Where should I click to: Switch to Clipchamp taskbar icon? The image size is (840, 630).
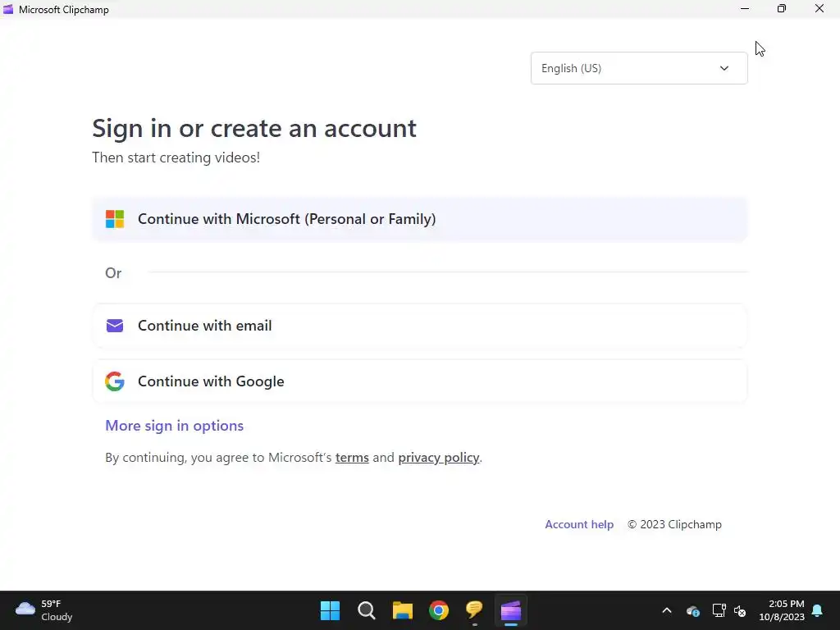pos(511,610)
